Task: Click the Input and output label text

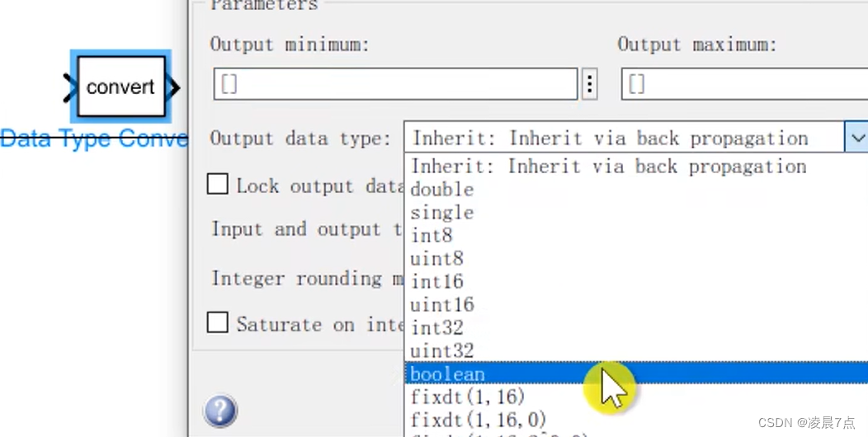Action: coord(307,229)
